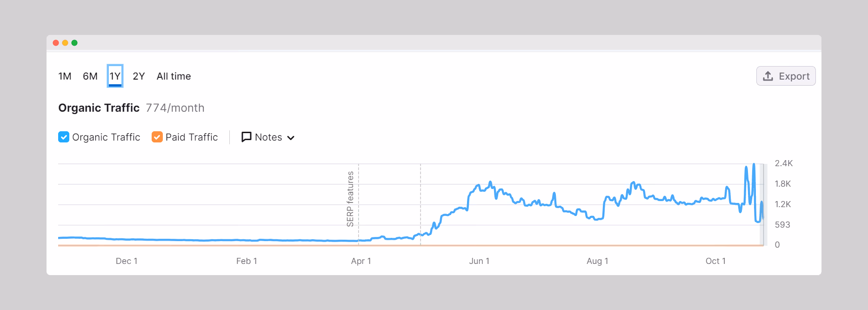Click the Notes speech bubble icon

[247, 137]
